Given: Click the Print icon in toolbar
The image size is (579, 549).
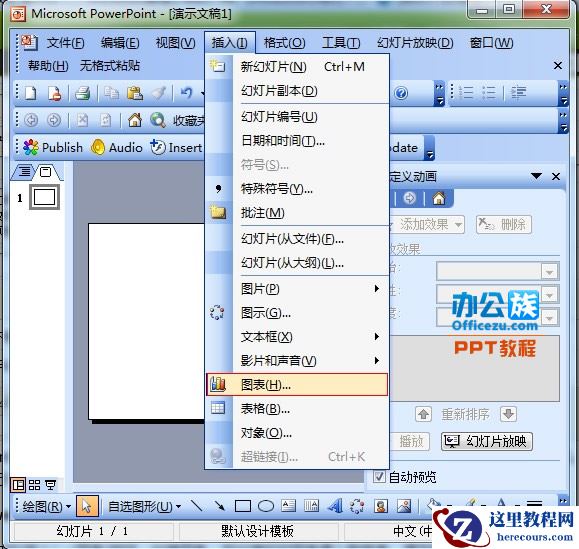Looking at the screenshot, I should pos(82,93).
